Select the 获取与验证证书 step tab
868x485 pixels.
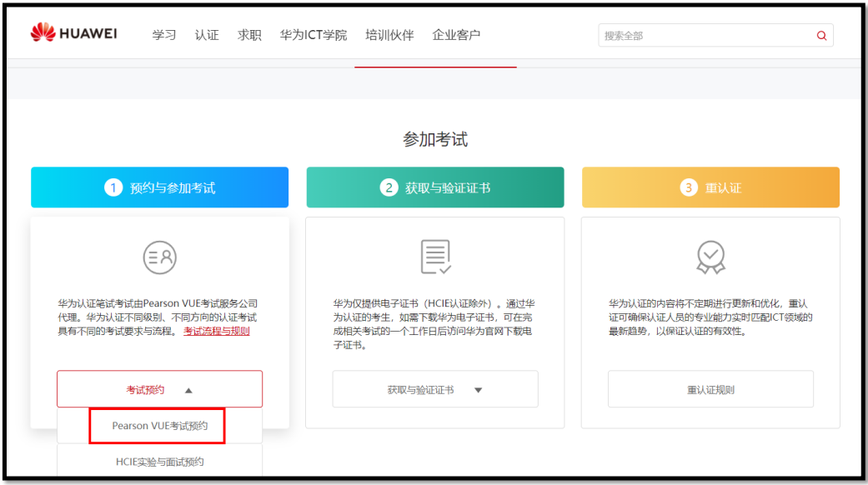click(x=435, y=187)
